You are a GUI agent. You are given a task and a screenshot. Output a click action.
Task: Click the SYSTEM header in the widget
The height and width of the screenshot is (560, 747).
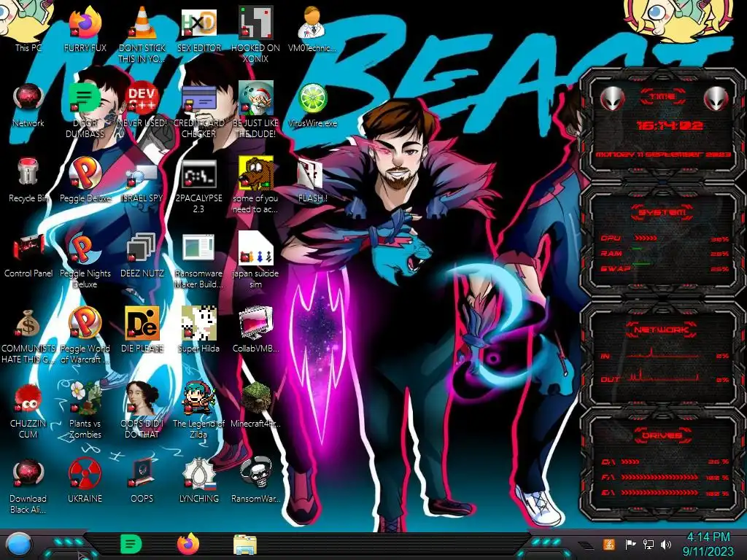pyautogui.click(x=662, y=212)
